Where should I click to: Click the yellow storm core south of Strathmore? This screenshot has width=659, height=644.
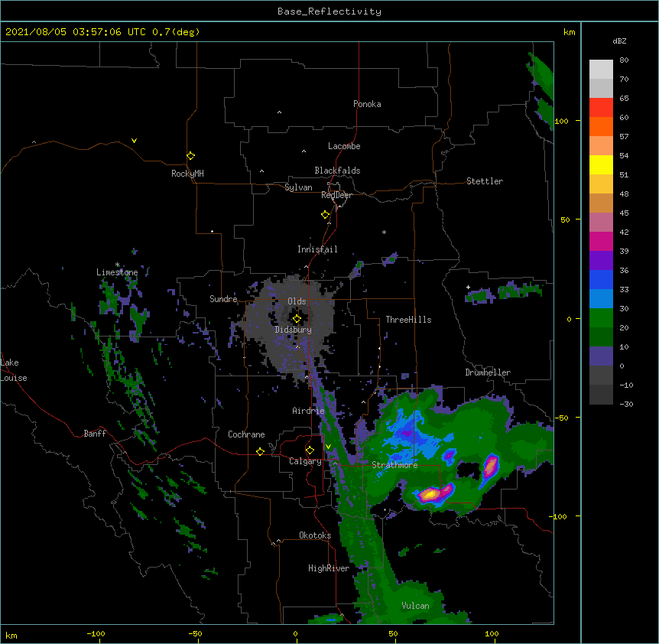point(430,494)
